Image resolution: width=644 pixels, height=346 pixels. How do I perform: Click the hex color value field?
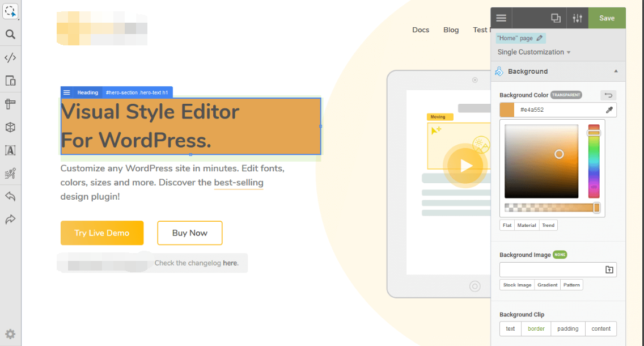[x=560, y=109]
